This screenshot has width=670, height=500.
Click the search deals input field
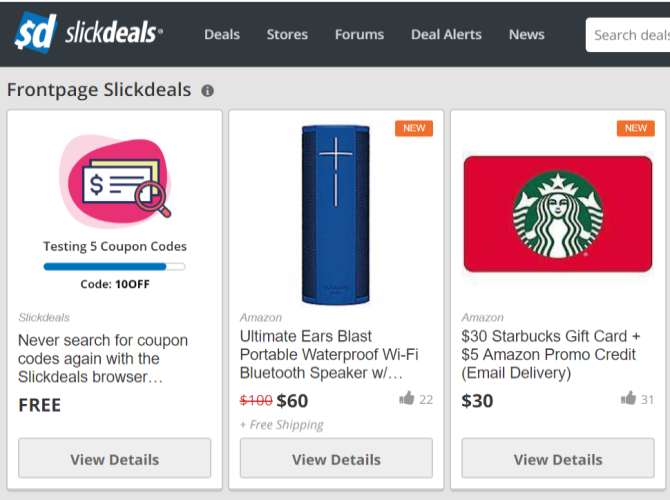pos(628,35)
